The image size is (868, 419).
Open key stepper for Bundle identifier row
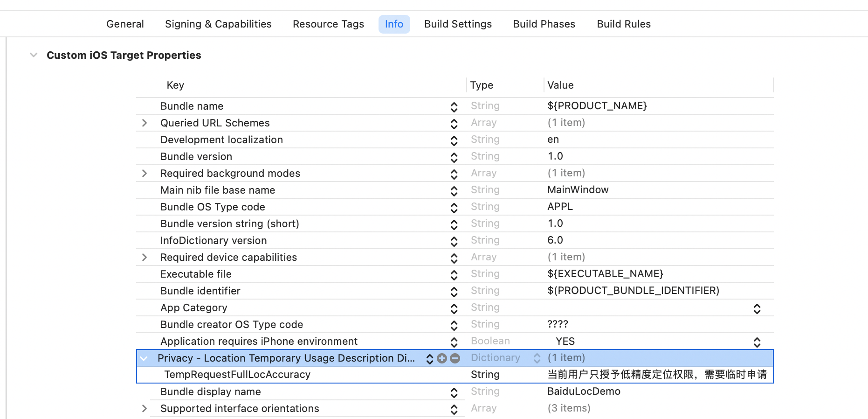coord(454,292)
